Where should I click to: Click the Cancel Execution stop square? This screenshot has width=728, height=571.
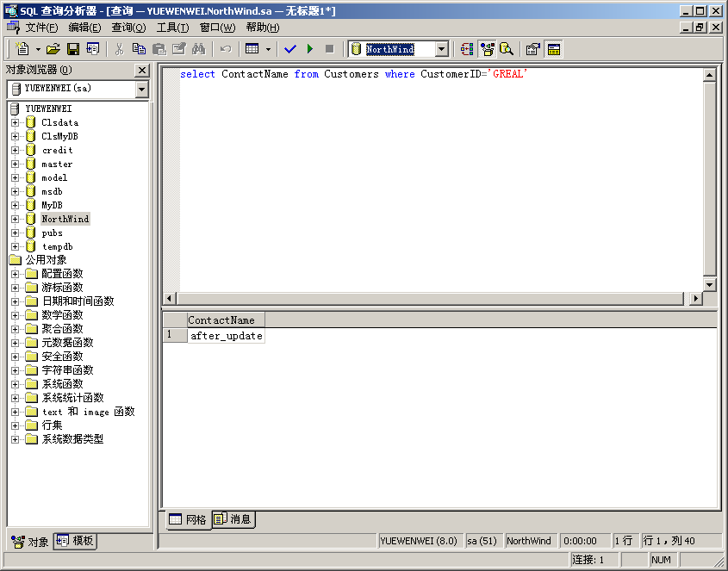click(x=330, y=49)
